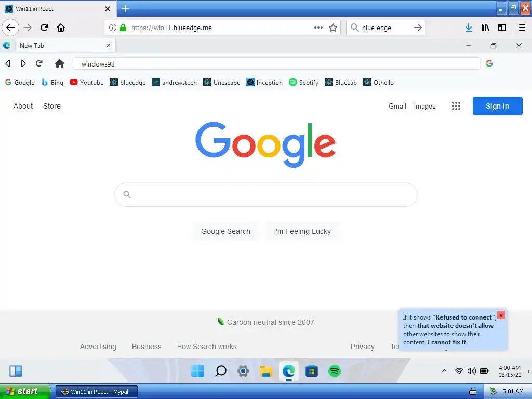532x399 pixels.
Task: Open the Spotify bookmark
Action: point(303,83)
